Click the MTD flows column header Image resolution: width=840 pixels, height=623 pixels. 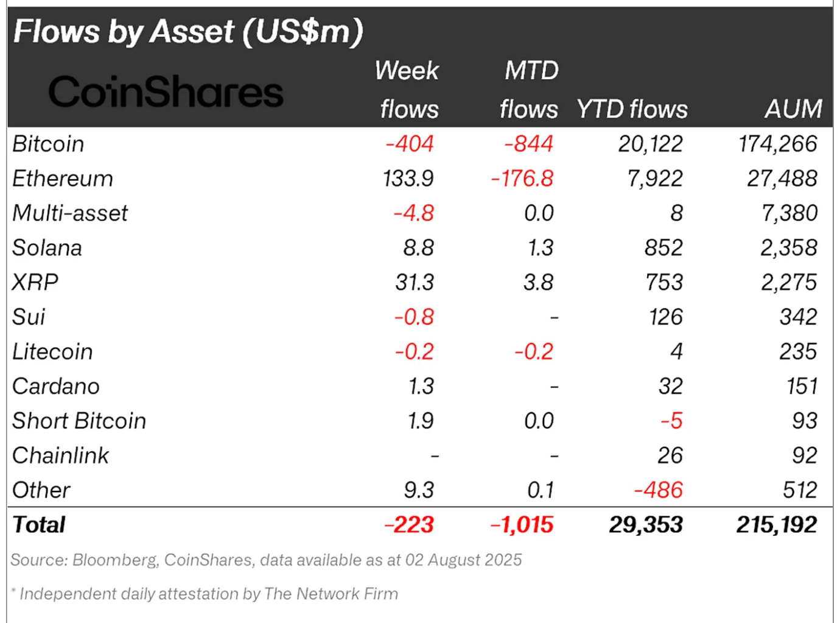(x=529, y=90)
